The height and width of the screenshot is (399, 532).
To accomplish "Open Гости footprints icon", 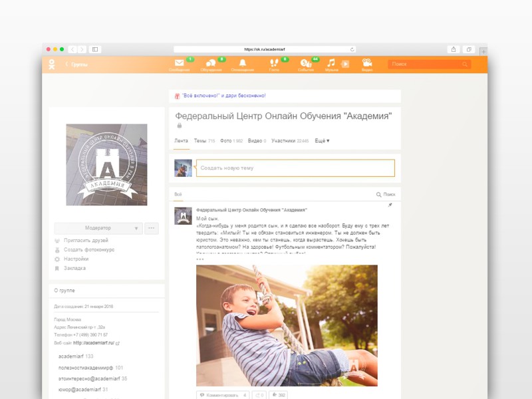I will click(274, 63).
